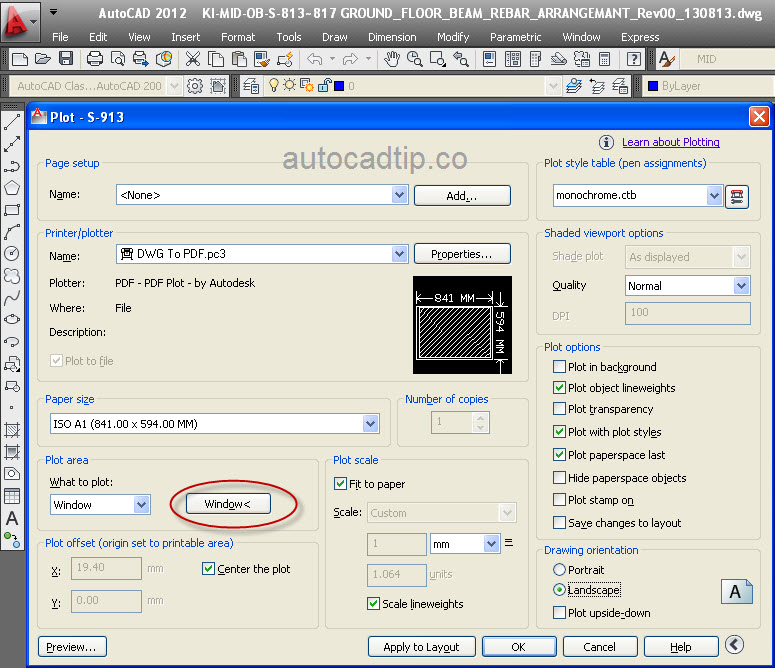The height and width of the screenshot is (668, 775).
Task: Select Portrait orientation radio button
Action: click(x=559, y=570)
